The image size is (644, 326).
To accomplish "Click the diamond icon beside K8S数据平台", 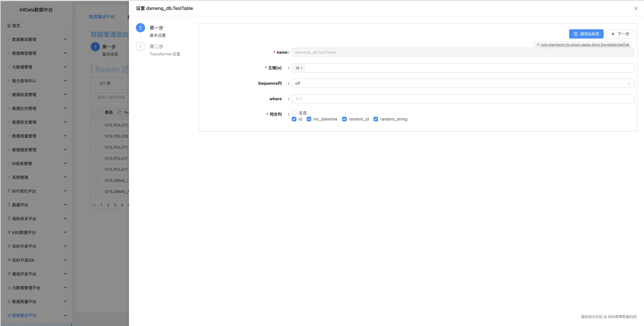I will pyautogui.click(x=9, y=232).
